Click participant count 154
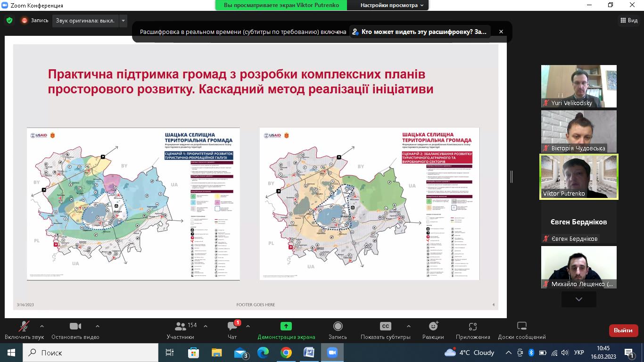The width and height of the screenshot is (644, 362). (x=192, y=325)
